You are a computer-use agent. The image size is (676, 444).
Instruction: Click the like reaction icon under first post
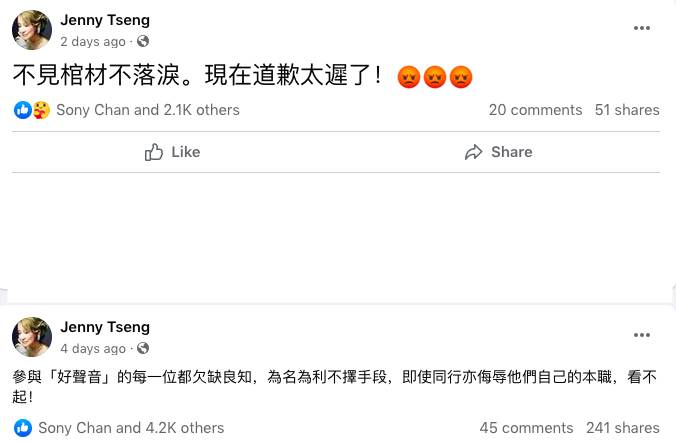click(22, 110)
